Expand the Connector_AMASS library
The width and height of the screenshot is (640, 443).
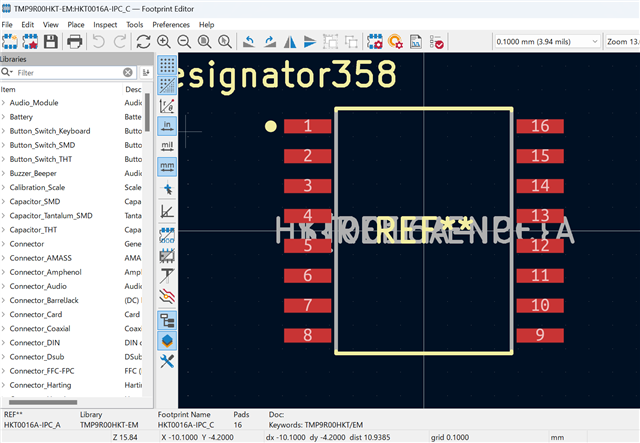coord(3,258)
